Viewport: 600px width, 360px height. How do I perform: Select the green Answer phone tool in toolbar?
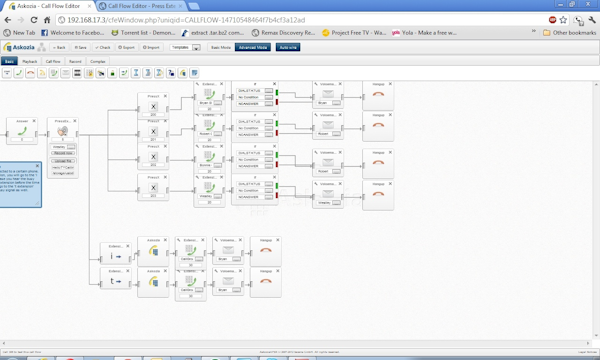coord(18,73)
